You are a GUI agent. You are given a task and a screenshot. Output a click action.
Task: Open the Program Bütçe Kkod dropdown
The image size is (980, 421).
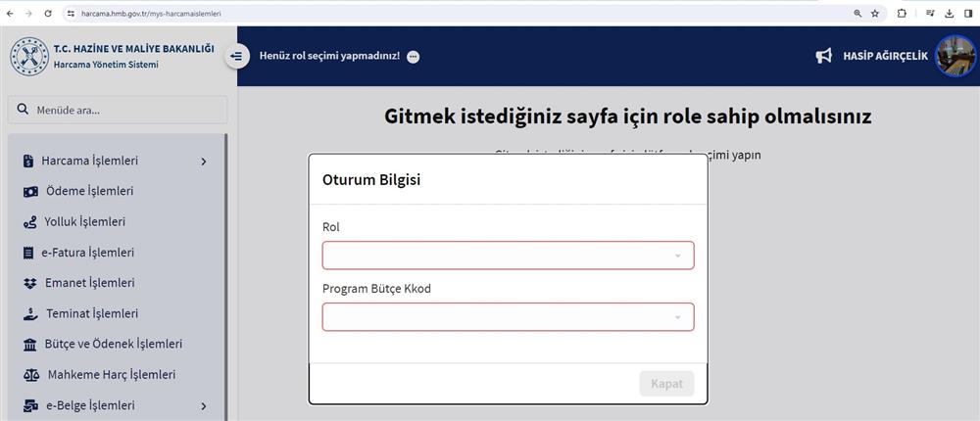tap(508, 316)
